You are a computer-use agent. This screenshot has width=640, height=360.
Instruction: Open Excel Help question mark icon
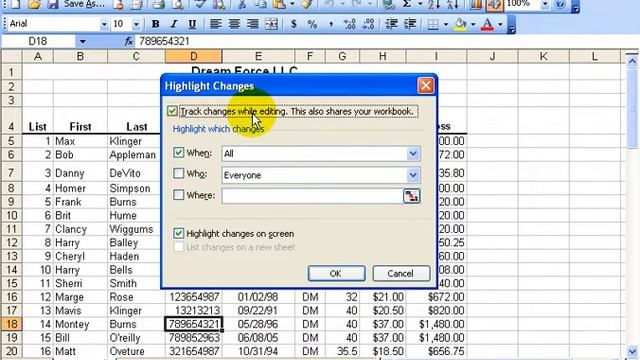(x=560, y=4)
